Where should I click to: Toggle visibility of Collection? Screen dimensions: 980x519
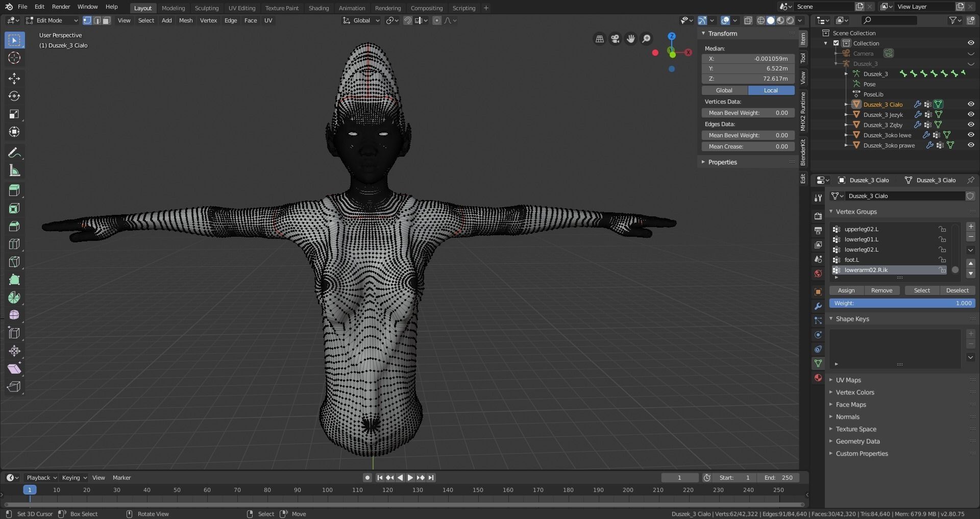[971, 43]
